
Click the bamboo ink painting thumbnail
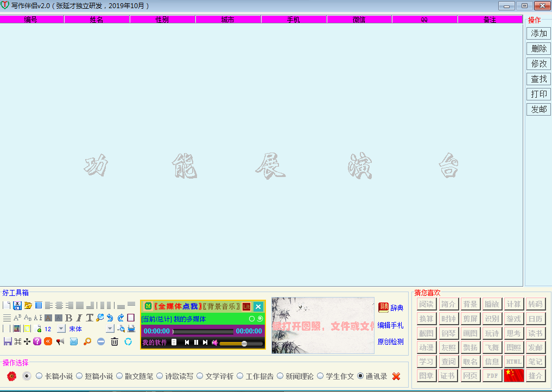323,325
